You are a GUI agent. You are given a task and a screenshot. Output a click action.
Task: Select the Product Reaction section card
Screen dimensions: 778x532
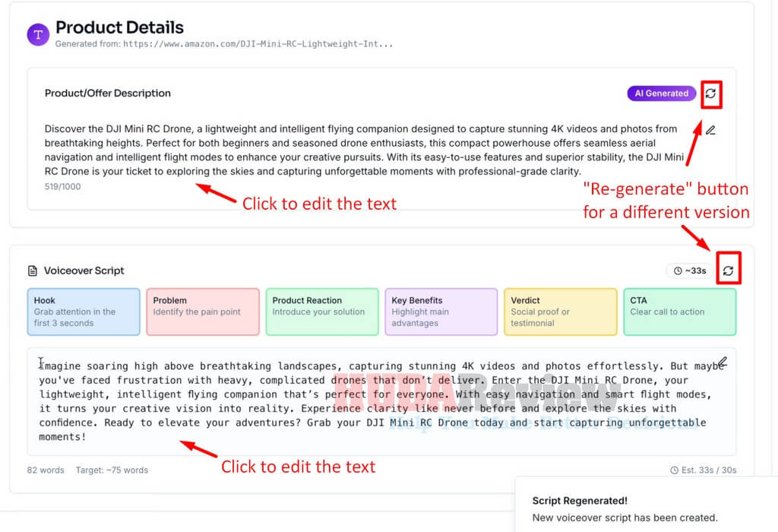click(x=322, y=312)
